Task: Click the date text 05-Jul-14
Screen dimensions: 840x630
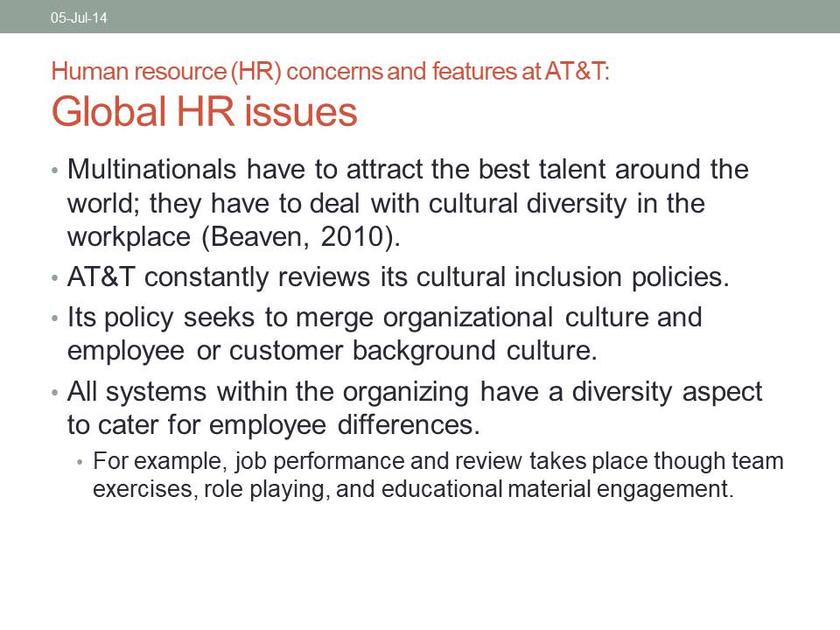Action: tap(79, 17)
